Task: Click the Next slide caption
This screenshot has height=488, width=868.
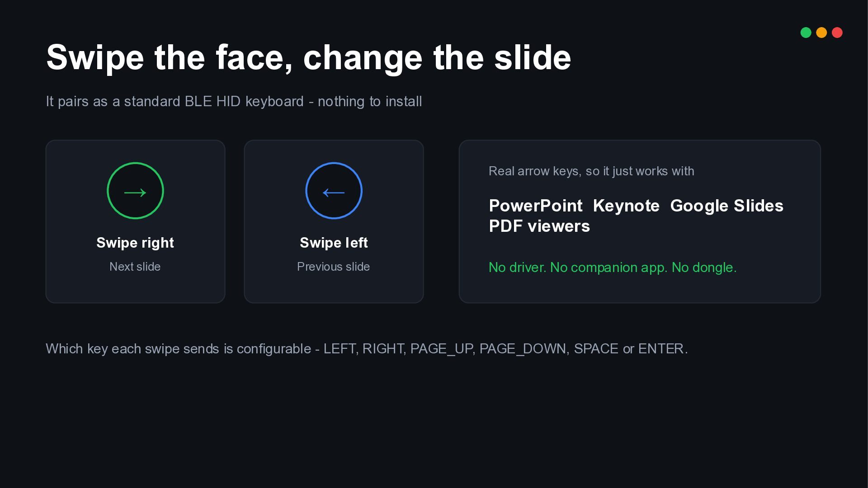Action: pos(135,267)
